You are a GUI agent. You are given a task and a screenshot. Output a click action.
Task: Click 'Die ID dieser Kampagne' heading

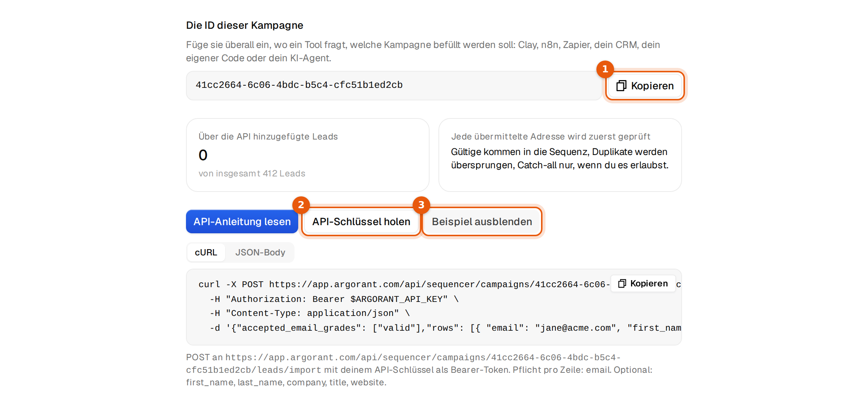click(245, 25)
